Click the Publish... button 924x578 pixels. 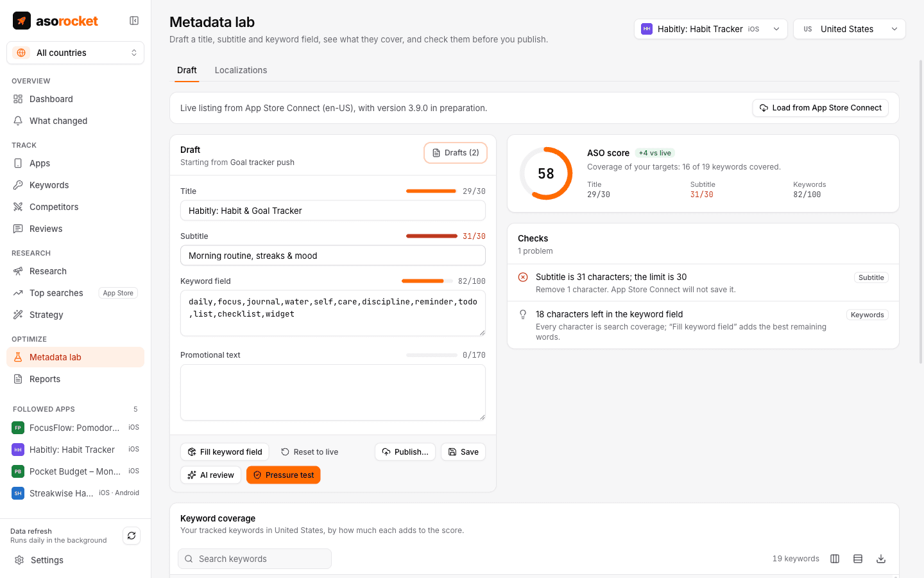405,452
